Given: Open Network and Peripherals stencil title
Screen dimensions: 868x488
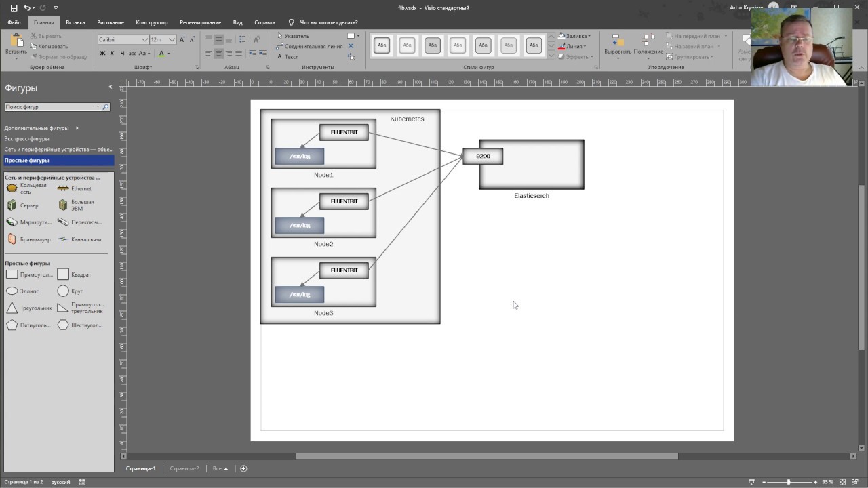Looking at the screenshot, I should point(59,149).
